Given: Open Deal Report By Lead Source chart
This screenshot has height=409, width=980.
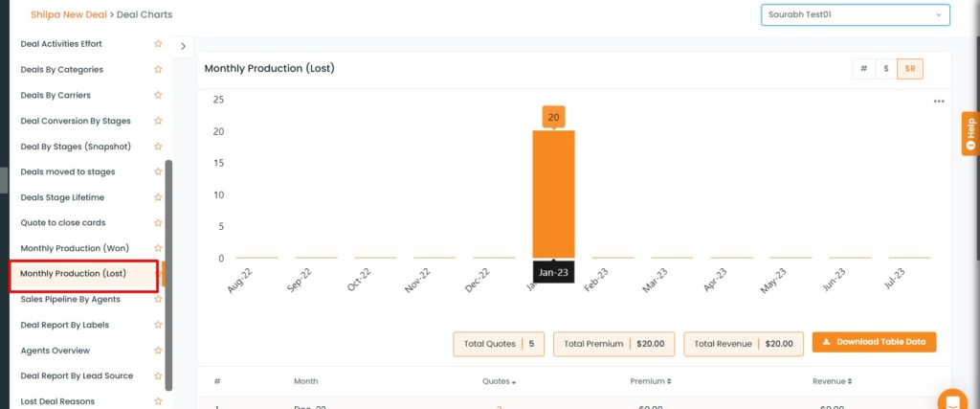Looking at the screenshot, I should (77, 375).
